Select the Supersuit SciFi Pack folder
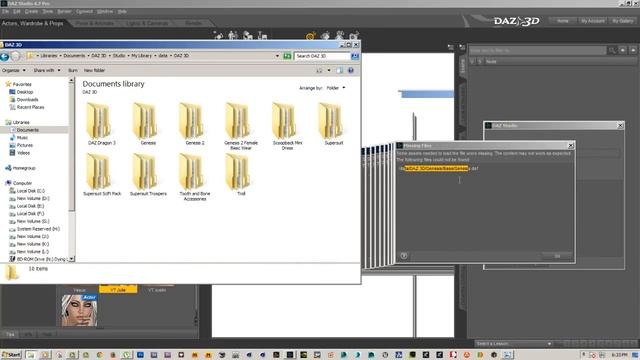Viewport: 640px width, 360px height. tap(102, 175)
